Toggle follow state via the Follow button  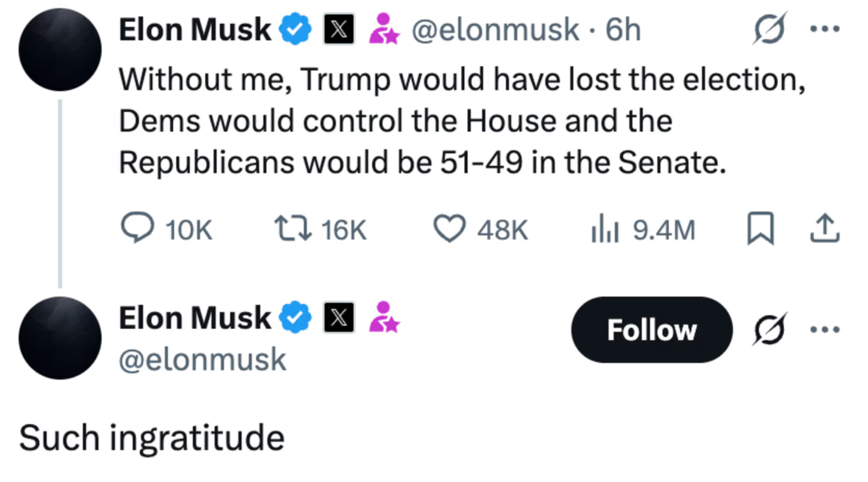tap(651, 330)
